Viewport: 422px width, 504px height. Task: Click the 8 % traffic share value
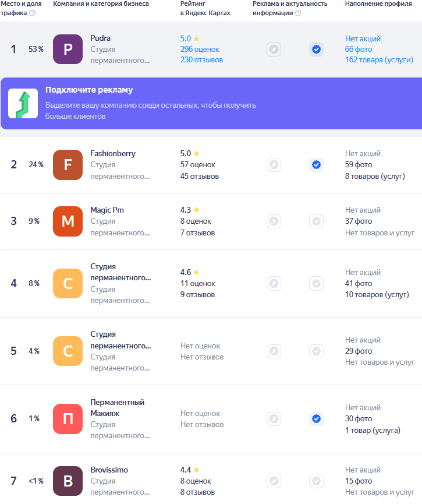coord(34,283)
